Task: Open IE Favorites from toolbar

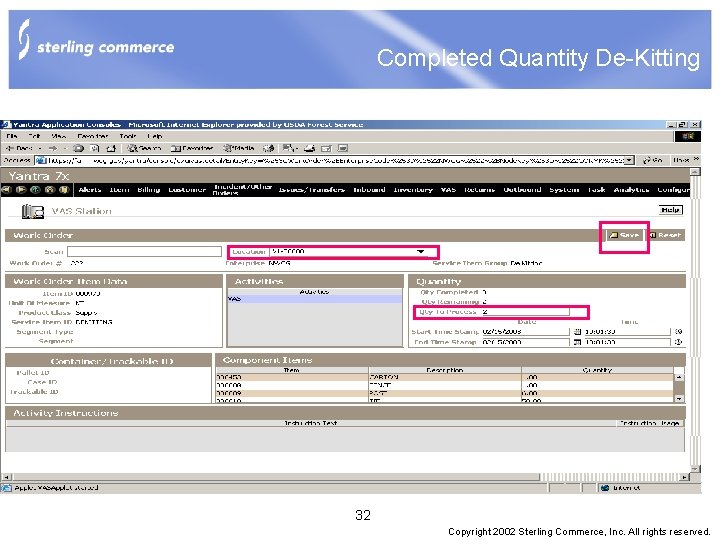Action: [x=192, y=148]
